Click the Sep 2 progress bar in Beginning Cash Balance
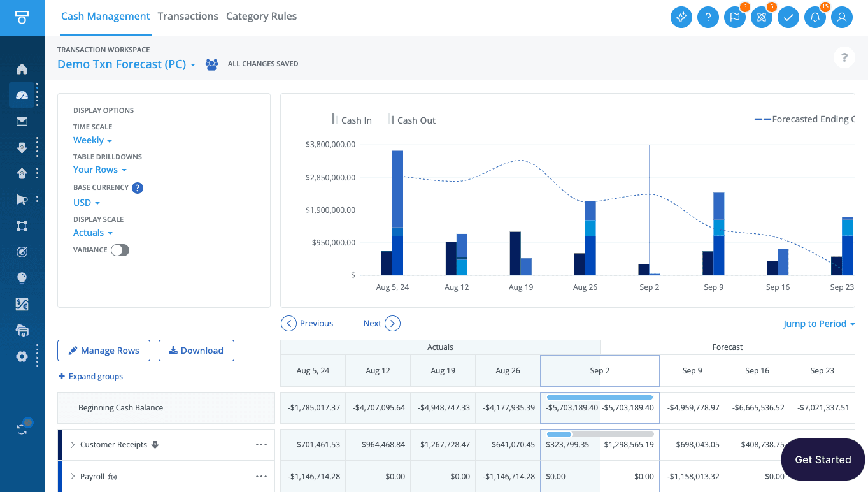This screenshot has width=868, height=492. click(x=599, y=398)
